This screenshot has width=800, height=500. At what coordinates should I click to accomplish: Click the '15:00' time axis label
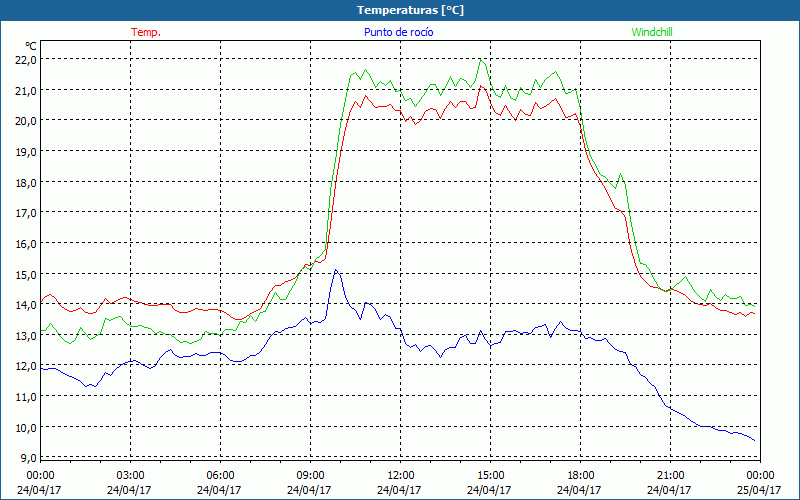click(490, 475)
